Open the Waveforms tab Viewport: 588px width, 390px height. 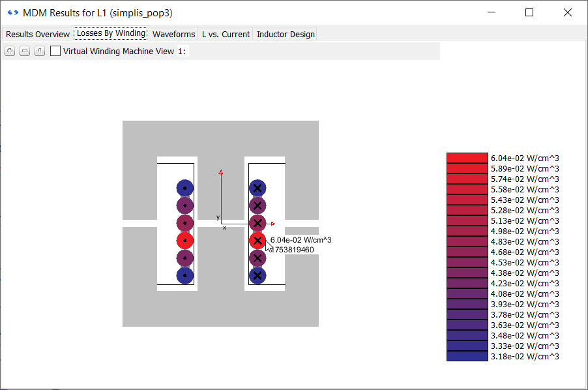click(173, 34)
